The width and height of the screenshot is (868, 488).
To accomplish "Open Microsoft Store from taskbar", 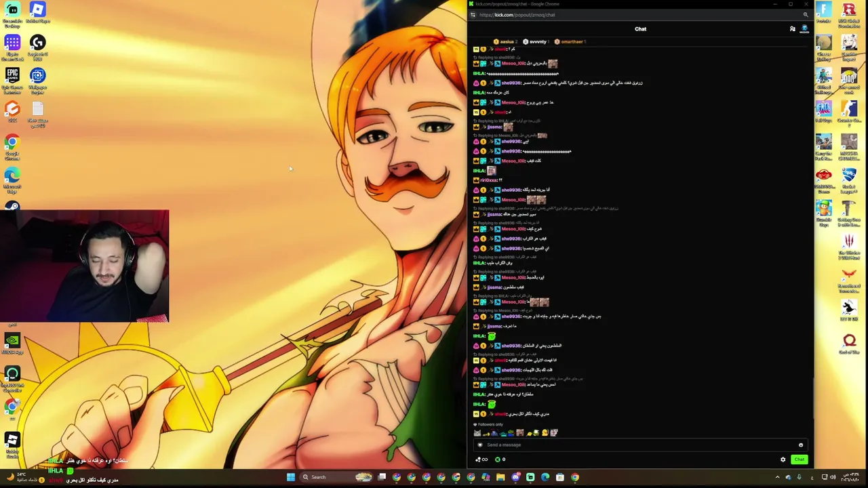I will pos(560,477).
